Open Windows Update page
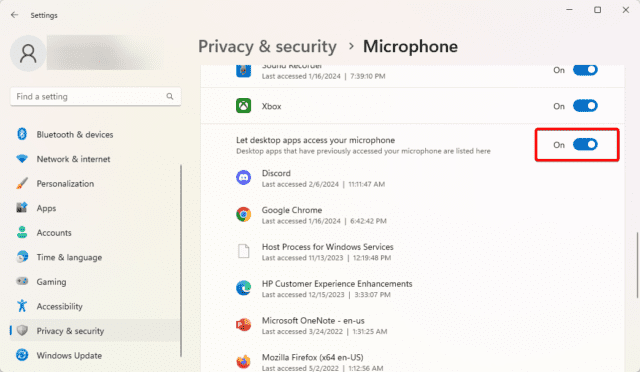 pyautogui.click(x=95, y=355)
